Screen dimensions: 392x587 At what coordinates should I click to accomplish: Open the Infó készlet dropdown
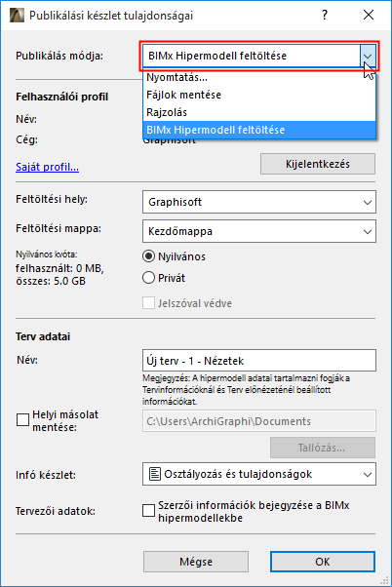pos(259,474)
